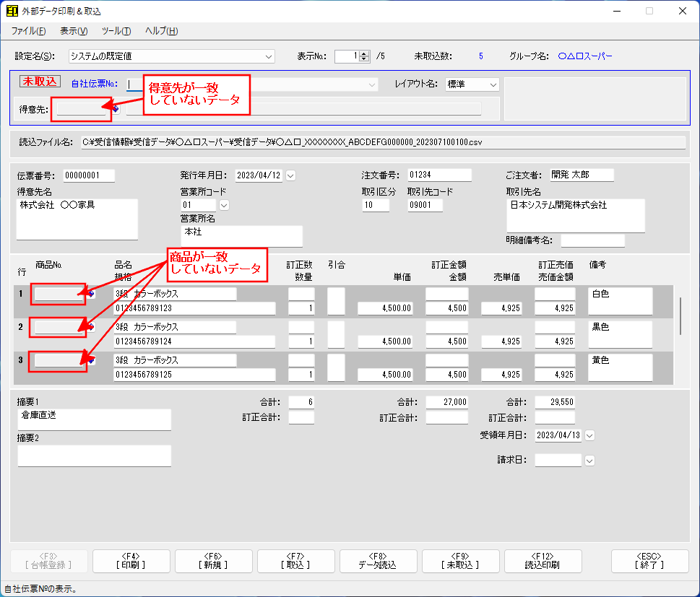Screen dimensions: 700x597
Task: Click the ○△□スーパー group name
Action: (x=585, y=56)
